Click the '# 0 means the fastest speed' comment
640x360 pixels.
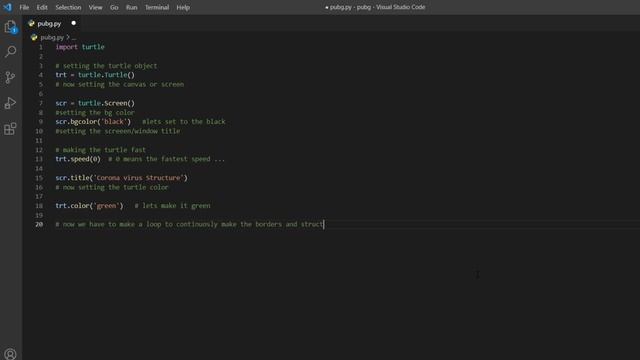pyautogui.click(x=167, y=159)
